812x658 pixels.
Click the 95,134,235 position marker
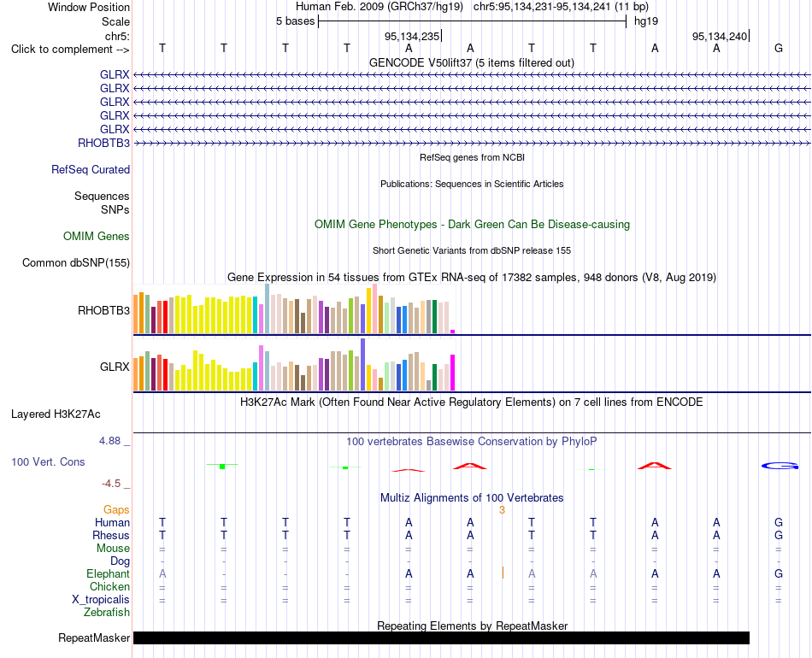click(x=412, y=36)
